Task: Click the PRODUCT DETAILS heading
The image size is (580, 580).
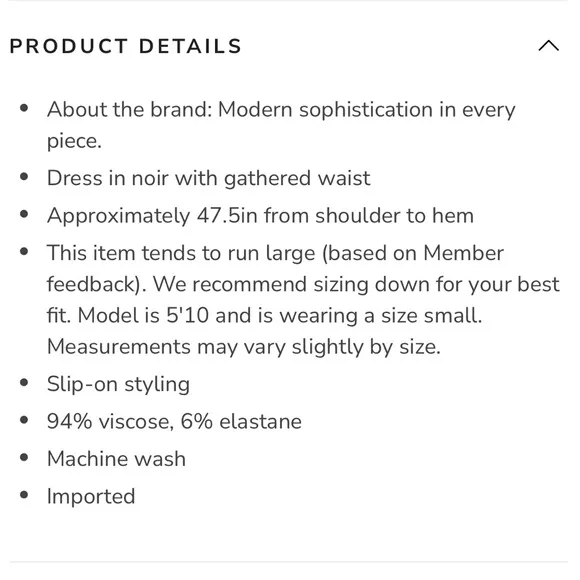Action: 126,46
